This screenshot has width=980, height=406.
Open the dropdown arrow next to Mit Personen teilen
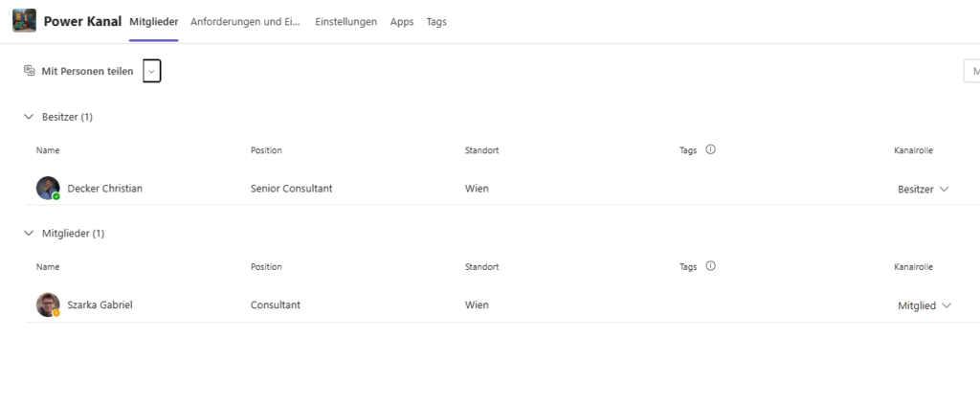[x=151, y=71]
